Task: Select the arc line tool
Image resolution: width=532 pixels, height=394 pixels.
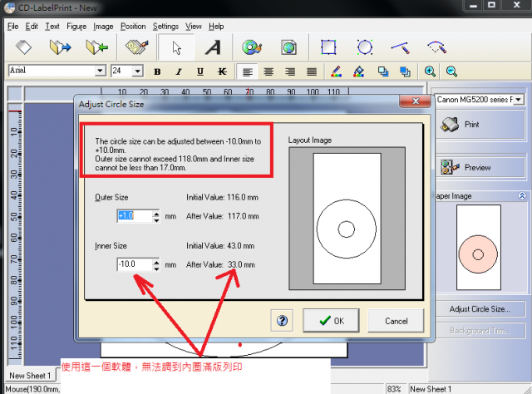Action: [x=436, y=47]
